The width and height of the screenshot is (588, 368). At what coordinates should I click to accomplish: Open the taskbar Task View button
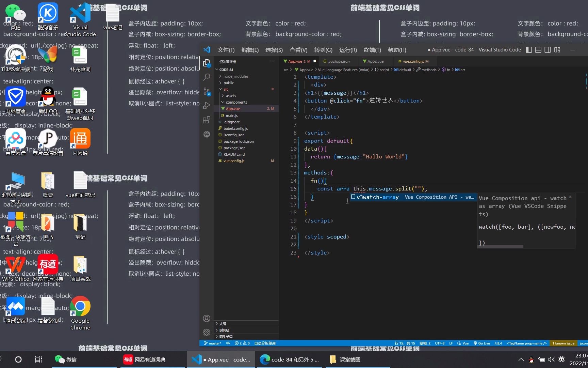(x=39, y=359)
